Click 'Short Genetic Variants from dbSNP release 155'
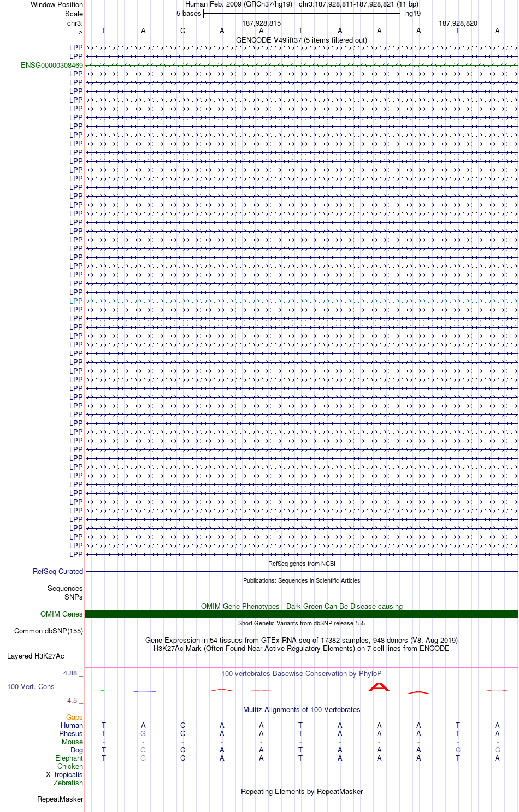 click(x=302, y=623)
